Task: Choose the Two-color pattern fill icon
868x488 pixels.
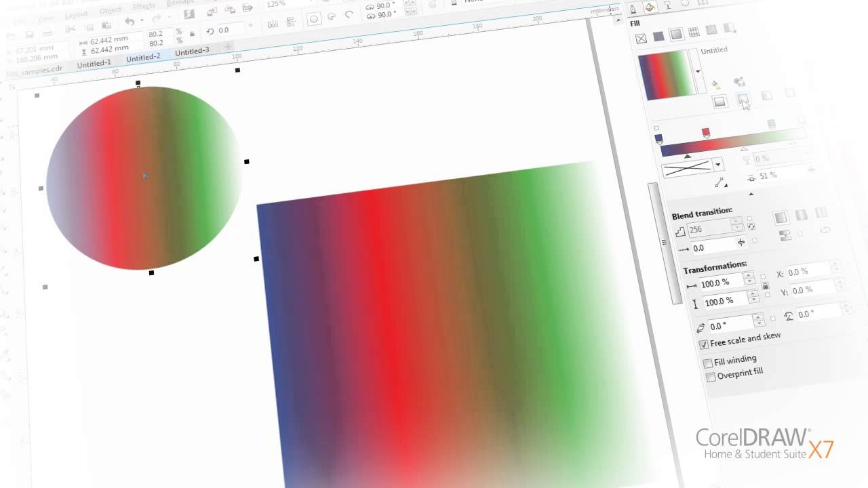Action: 729,28
